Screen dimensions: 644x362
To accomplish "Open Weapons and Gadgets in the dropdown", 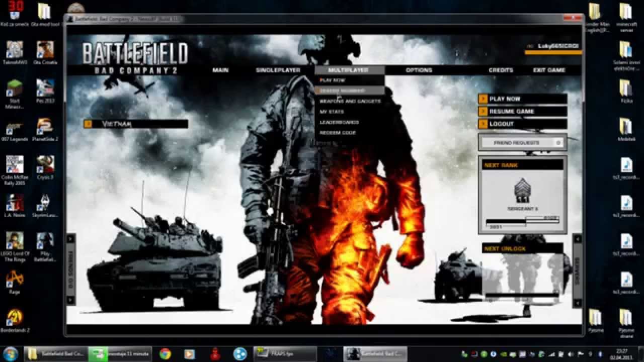I will click(350, 102).
